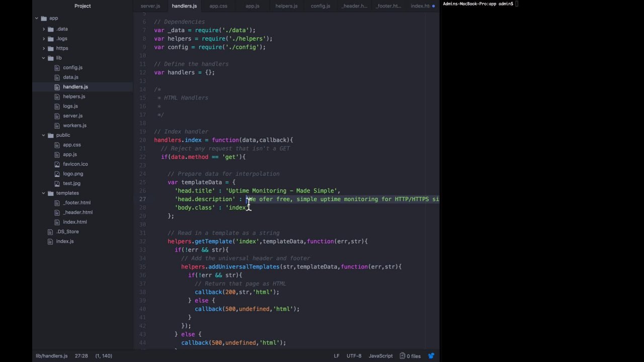Open the JavaScript grammar selector
This screenshot has width=644, height=362.
click(380, 356)
